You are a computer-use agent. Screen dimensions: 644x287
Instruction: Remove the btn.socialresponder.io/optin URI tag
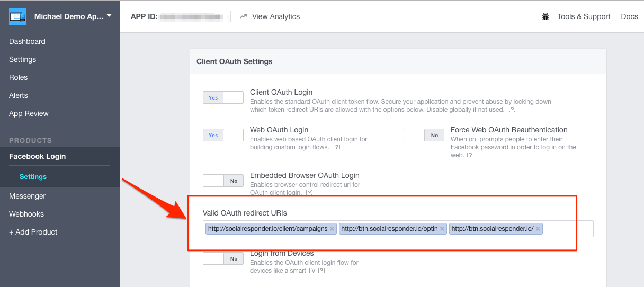point(442,229)
